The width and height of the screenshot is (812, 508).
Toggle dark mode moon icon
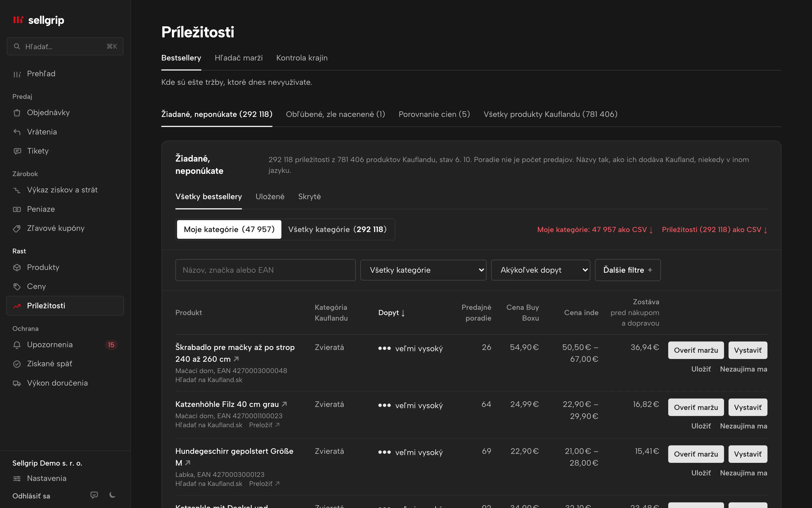click(x=113, y=495)
